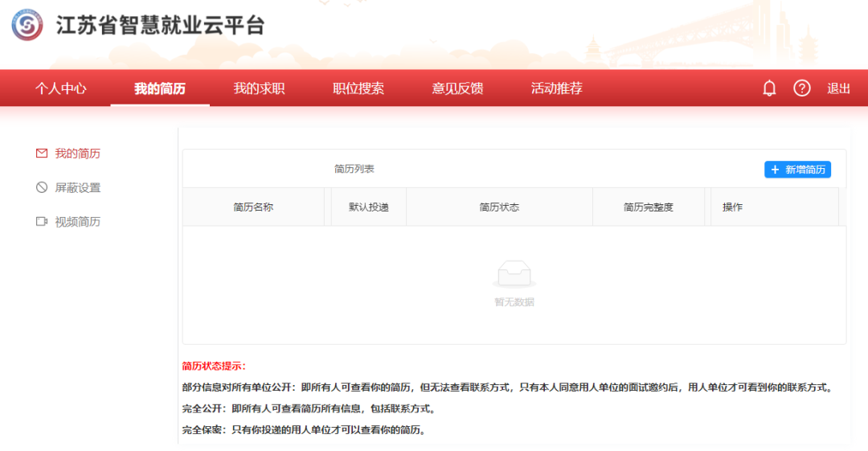The image size is (868, 451).
Task: Select the 活动推荐 tab
Action: click(556, 88)
